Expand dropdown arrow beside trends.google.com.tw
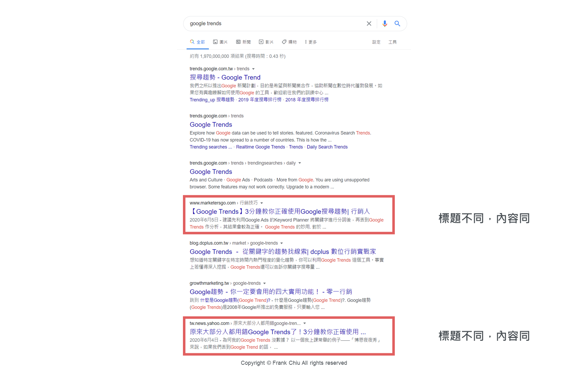This screenshot has width=588, height=371. [x=253, y=69]
